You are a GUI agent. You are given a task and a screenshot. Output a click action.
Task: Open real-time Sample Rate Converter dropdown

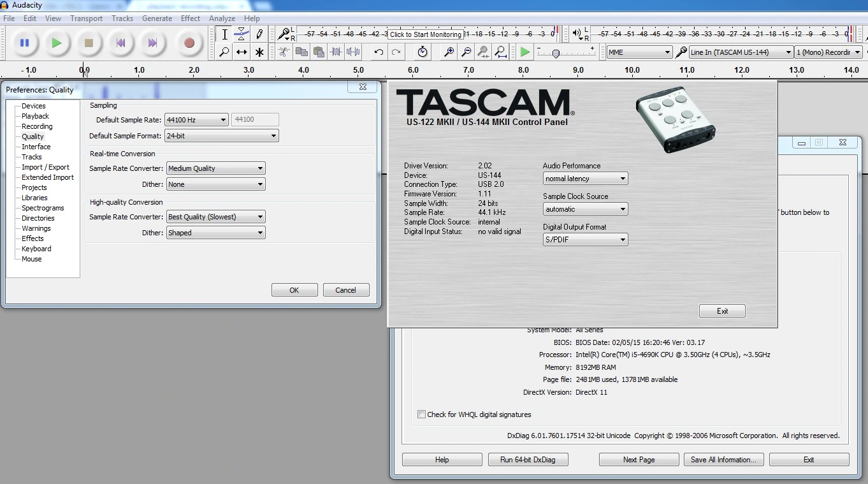tap(215, 168)
